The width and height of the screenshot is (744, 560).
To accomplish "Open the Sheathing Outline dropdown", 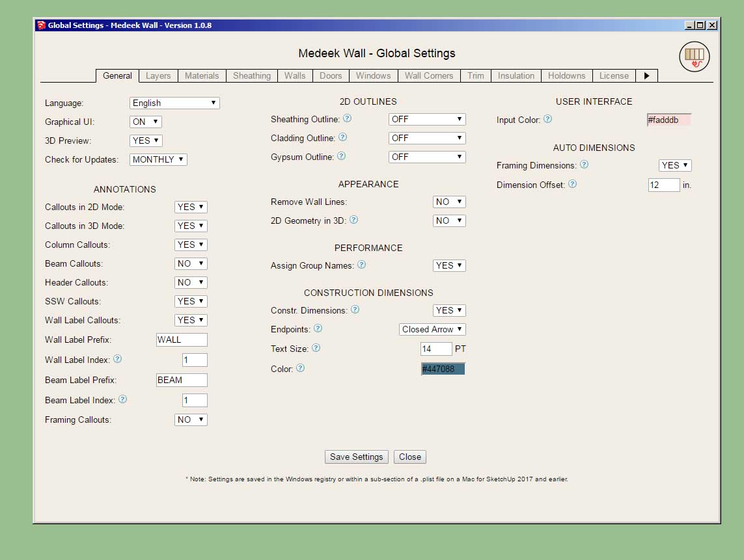I will (x=427, y=120).
